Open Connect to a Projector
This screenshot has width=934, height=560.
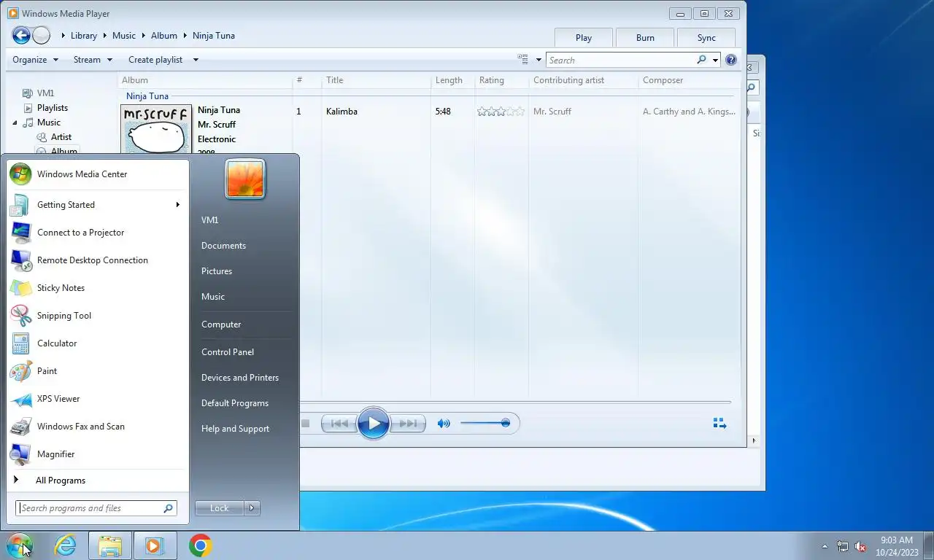[x=97, y=233]
